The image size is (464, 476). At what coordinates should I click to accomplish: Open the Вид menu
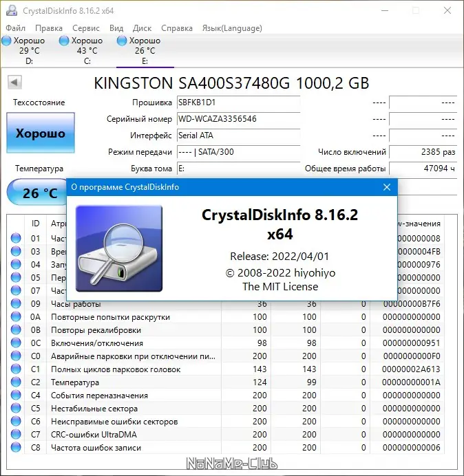(116, 28)
